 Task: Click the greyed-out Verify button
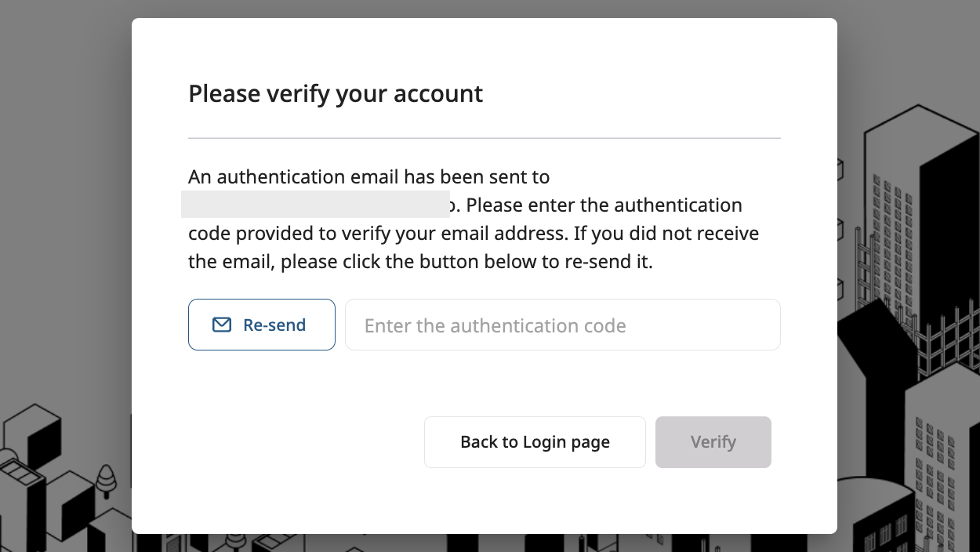(713, 442)
